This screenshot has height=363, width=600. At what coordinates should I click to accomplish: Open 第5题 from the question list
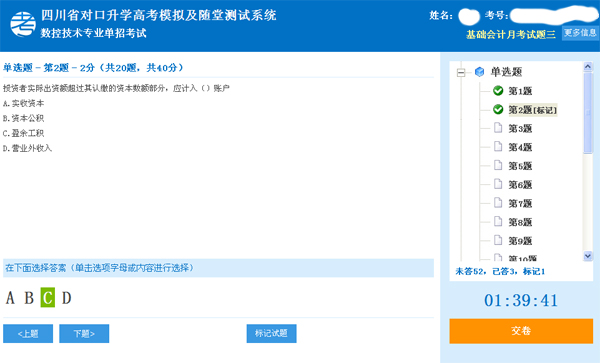520,166
